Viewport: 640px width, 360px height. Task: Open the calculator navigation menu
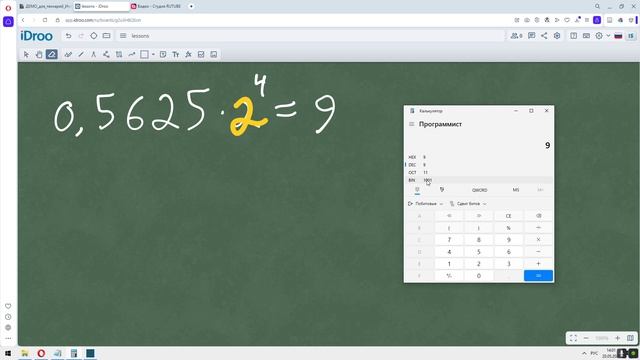click(411, 124)
